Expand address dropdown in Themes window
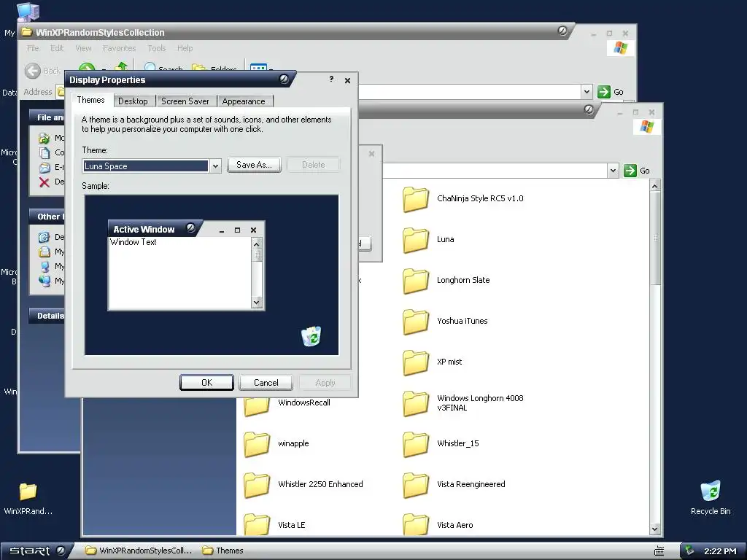Image resolution: width=747 pixels, height=560 pixels. pyautogui.click(x=613, y=171)
